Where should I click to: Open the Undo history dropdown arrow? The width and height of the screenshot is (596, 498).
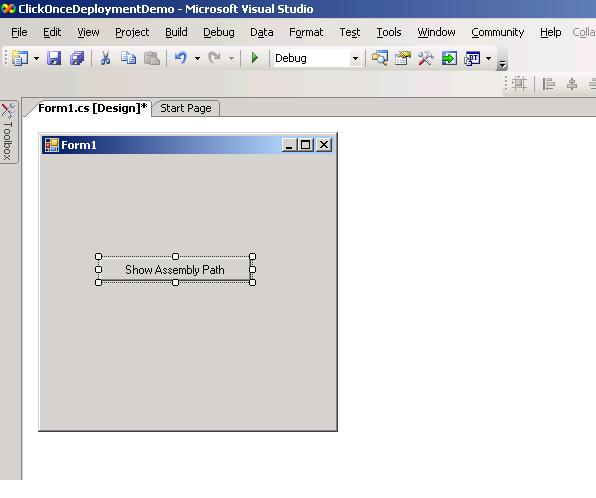(197, 59)
